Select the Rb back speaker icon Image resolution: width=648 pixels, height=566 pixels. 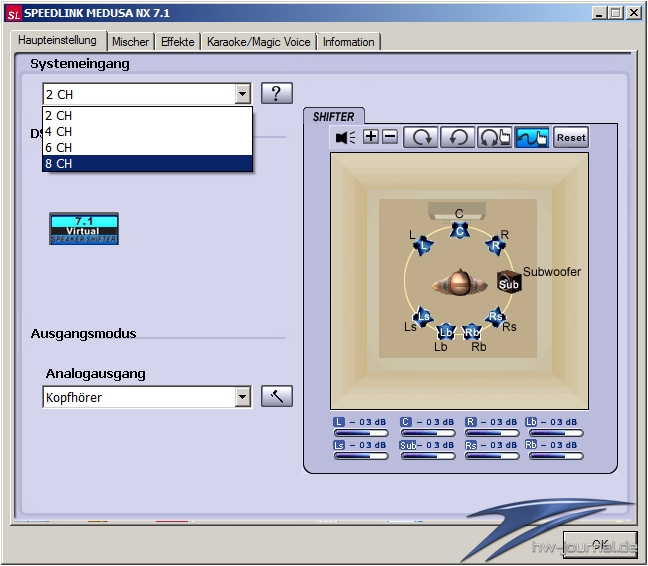click(472, 332)
